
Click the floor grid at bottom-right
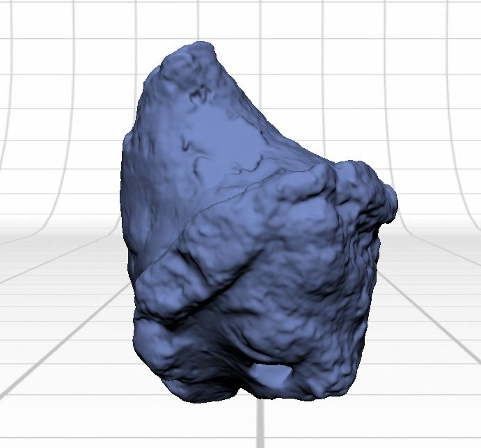tap(432, 390)
